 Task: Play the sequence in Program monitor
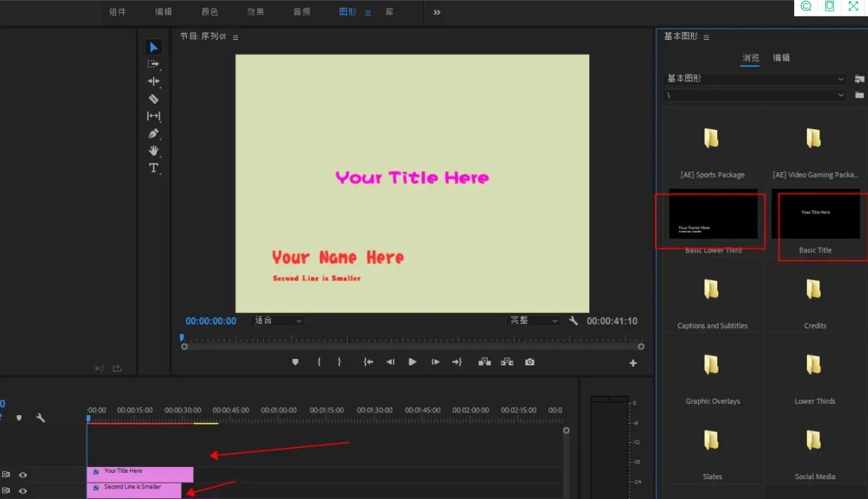412,362
